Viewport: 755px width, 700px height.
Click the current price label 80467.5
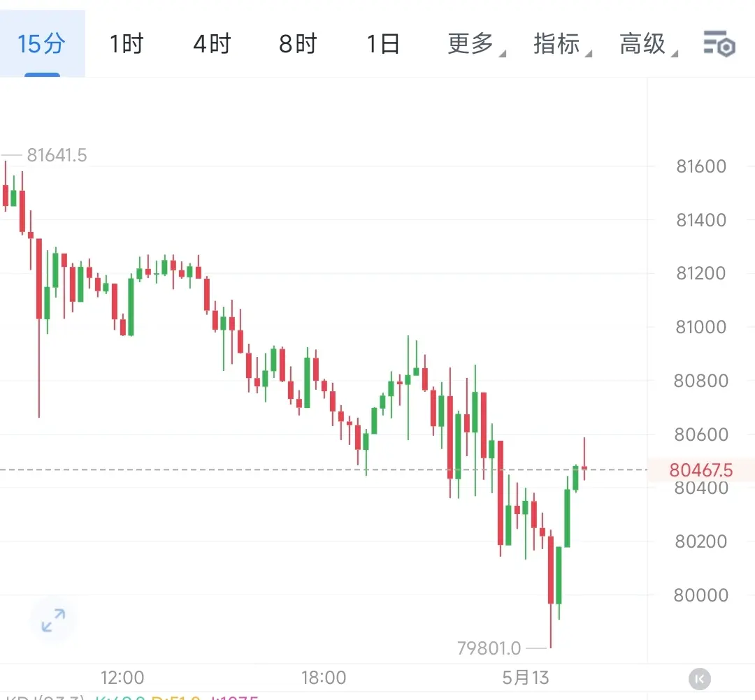701,470
